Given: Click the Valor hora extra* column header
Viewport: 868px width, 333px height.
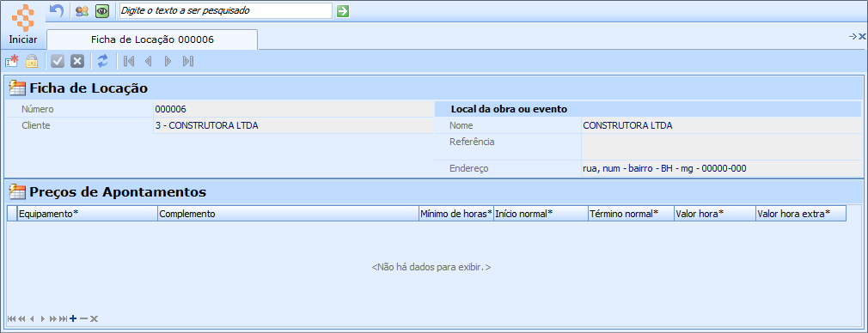Looking at the screenshot, I should point(801,214).
